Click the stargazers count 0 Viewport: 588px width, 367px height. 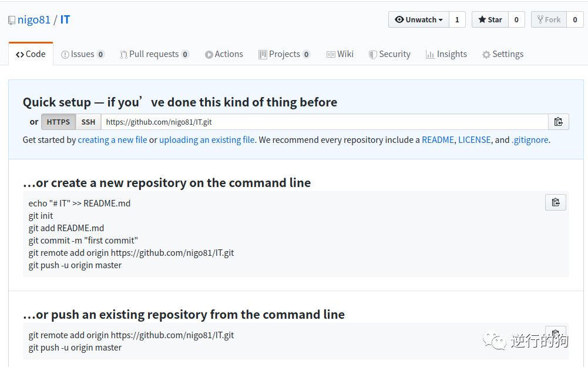coord(516,19)
